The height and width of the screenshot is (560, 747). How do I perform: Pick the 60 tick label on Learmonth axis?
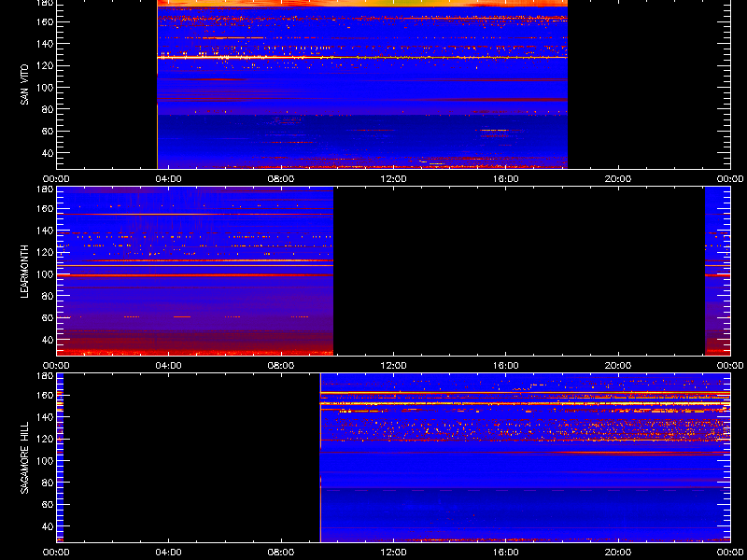coord(49,318)
